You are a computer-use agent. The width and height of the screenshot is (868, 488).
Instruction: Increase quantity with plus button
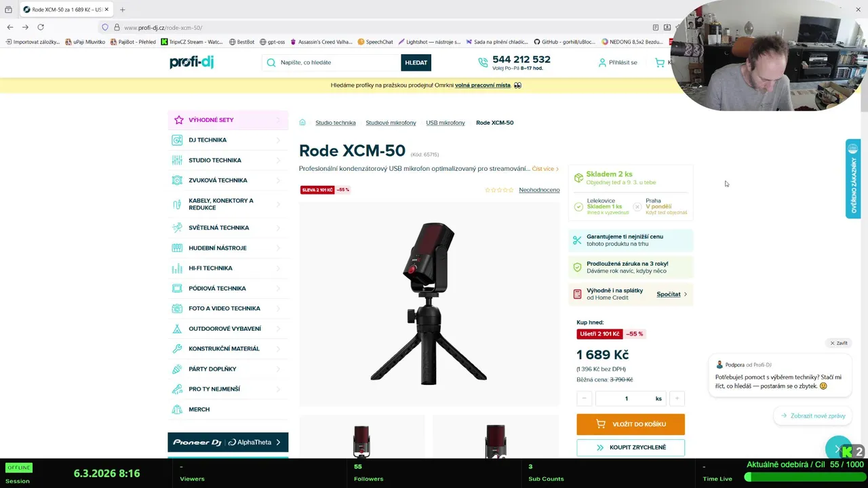(x=677, y=399)
